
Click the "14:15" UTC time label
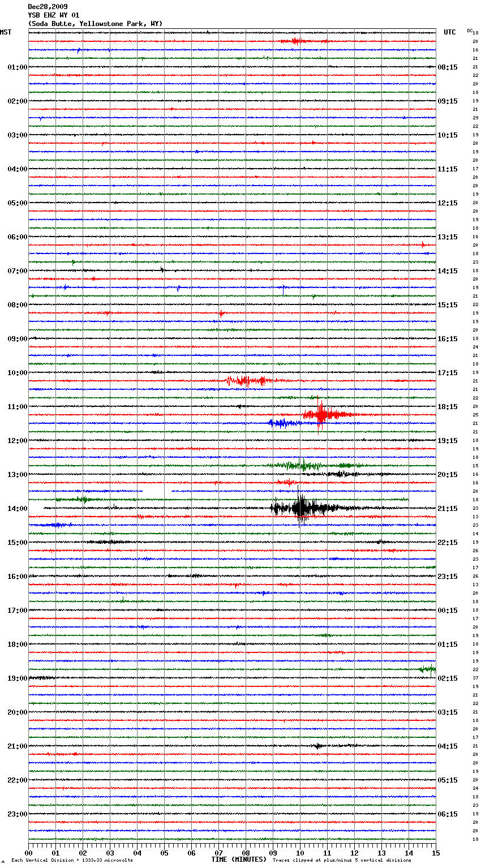(x=448, y=271)
